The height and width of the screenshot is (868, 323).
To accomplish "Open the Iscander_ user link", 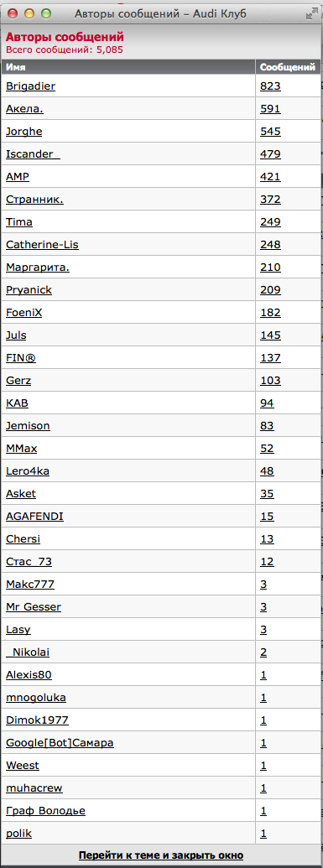I will 33,154.
